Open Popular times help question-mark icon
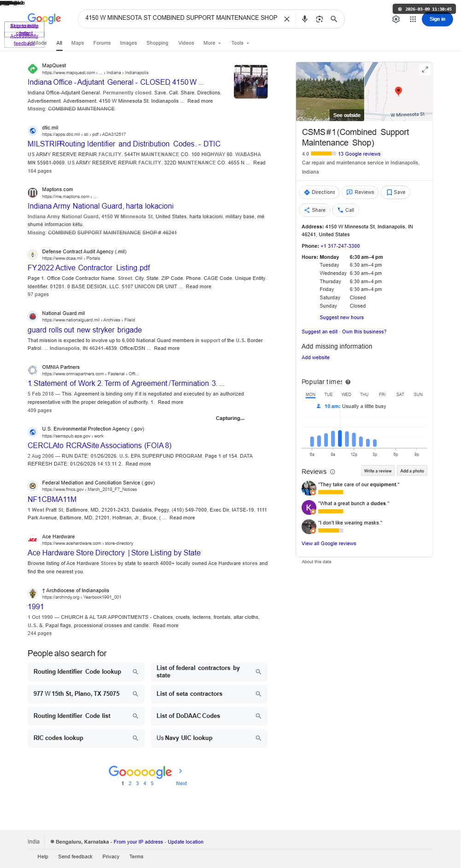Viewport: 466px width, 868px height. pyautogui.click(x=348, y=382)
